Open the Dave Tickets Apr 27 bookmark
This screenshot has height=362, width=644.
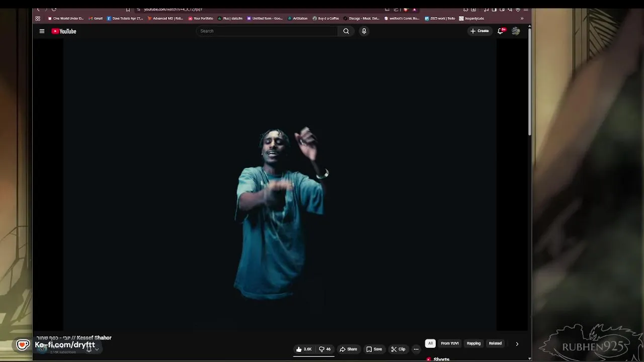[x=125, y=19]
